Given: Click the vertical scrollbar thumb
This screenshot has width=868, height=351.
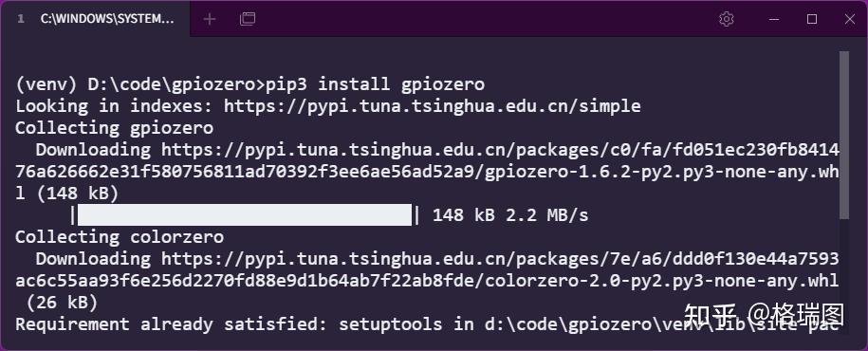Looking at the screenshot, I should (x=843, y=135).
